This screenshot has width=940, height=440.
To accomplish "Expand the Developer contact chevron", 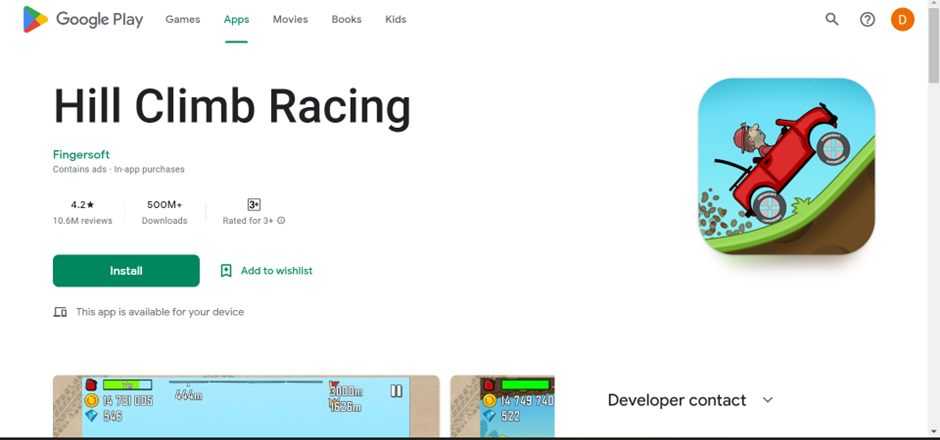I will coord(767,400).
